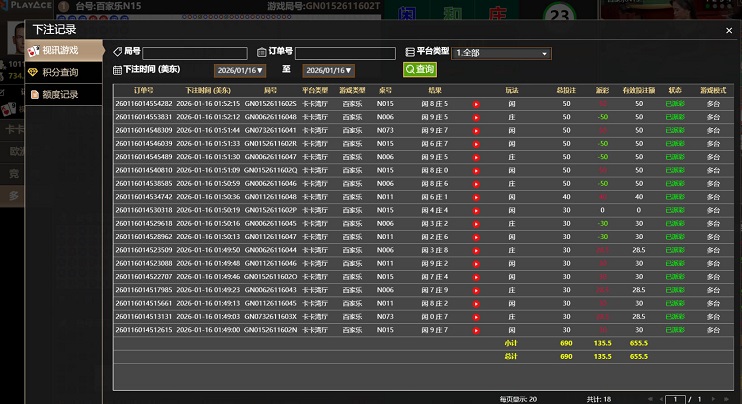The image size is (742, 404).
Task: Play video replay for order 260116014554282
Action: (x=476, y=103)
